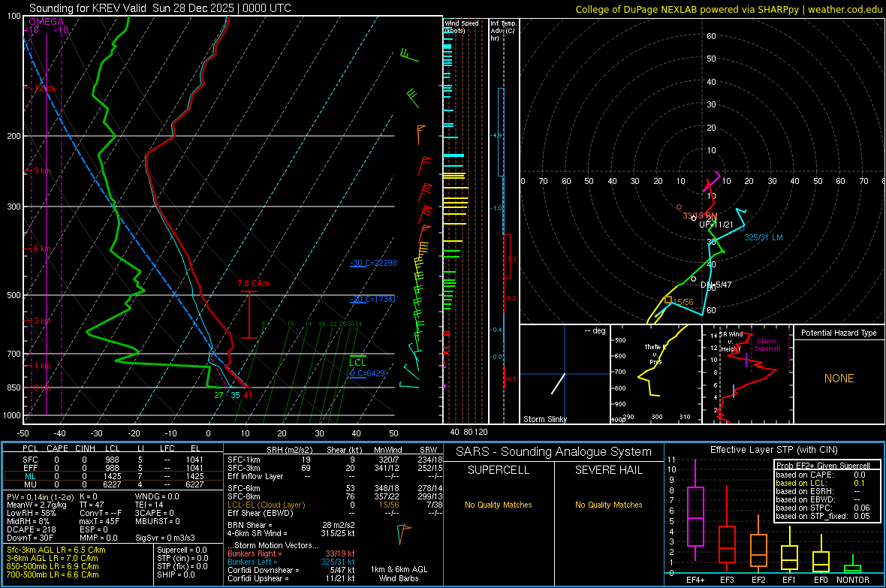Click the 700-500mb LR = 6.6 C/km line
Screen dimensions: 886x588
pos(53,574)
